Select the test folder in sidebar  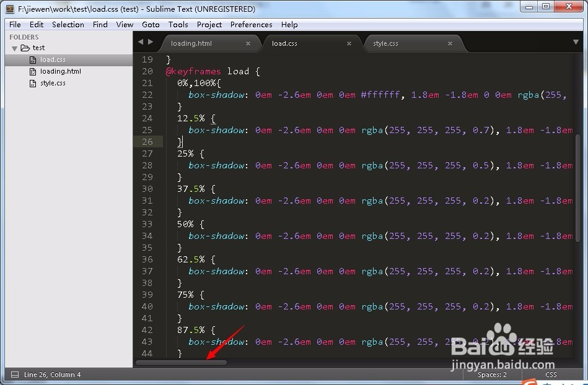point(38,48)
